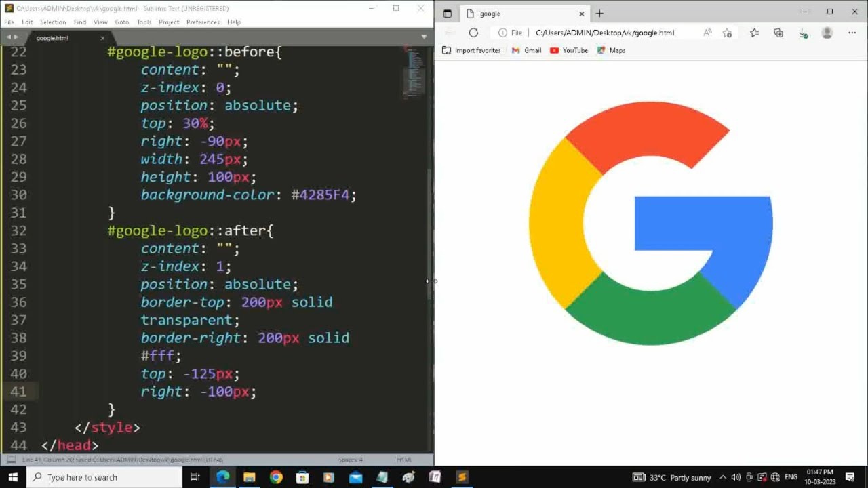Click Sublime tab history back arrow
The image size is (868, 488).
pos(8,37)
